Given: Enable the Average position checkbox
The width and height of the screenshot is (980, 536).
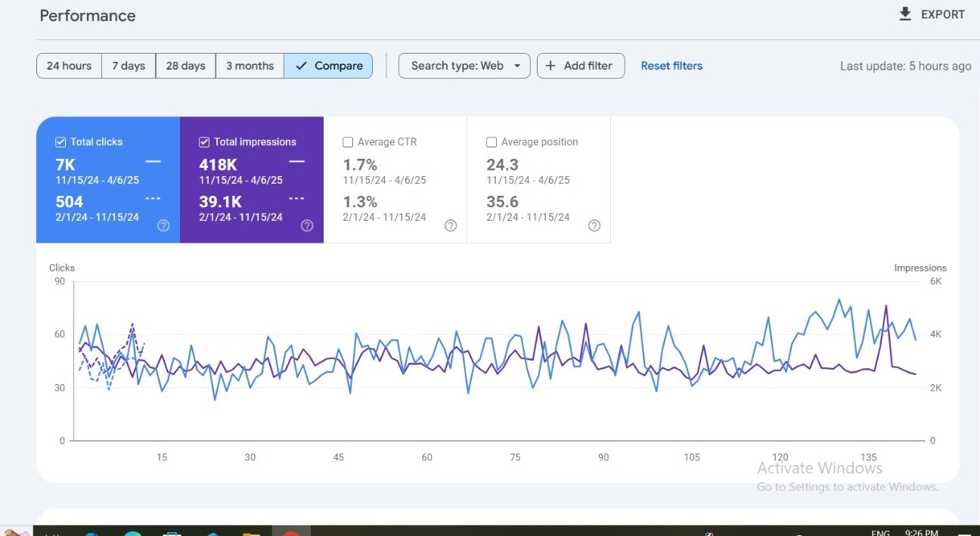Looking at the screenshot, I should (492, 141).
